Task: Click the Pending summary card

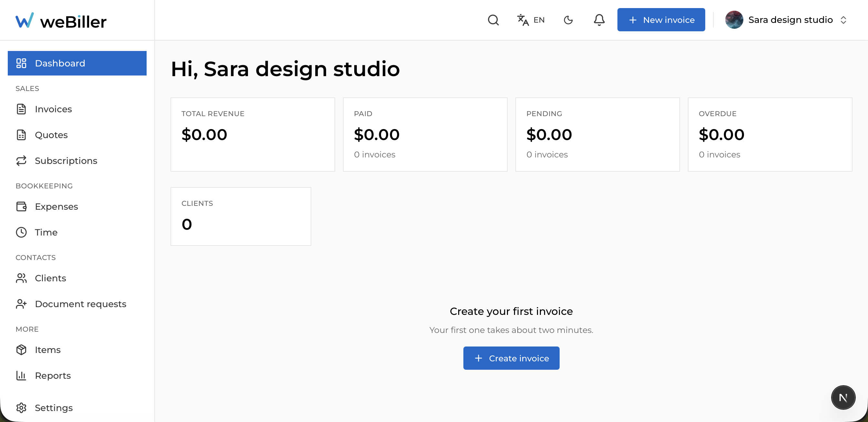Action: [597, 135]
